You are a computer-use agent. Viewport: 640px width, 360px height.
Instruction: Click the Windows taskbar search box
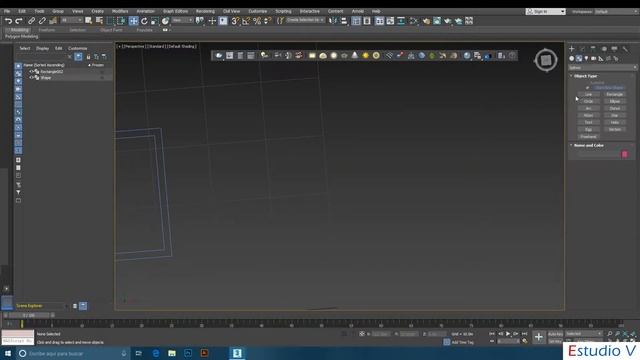coord(73,353)
